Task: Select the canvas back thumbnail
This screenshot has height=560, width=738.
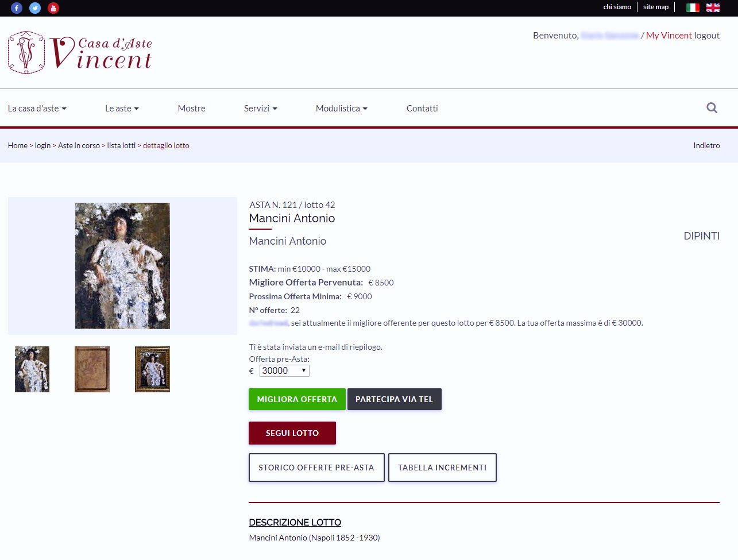Action: (x=92, y=369)
